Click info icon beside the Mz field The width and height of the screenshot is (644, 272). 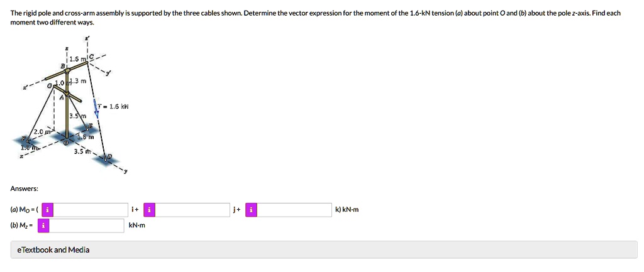(x=43, y=226)
